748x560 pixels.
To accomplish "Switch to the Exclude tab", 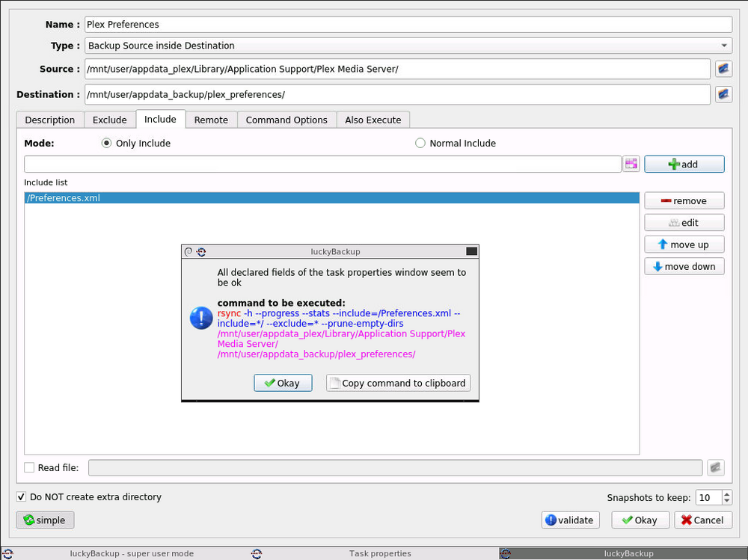I will (x=110, y=120).
